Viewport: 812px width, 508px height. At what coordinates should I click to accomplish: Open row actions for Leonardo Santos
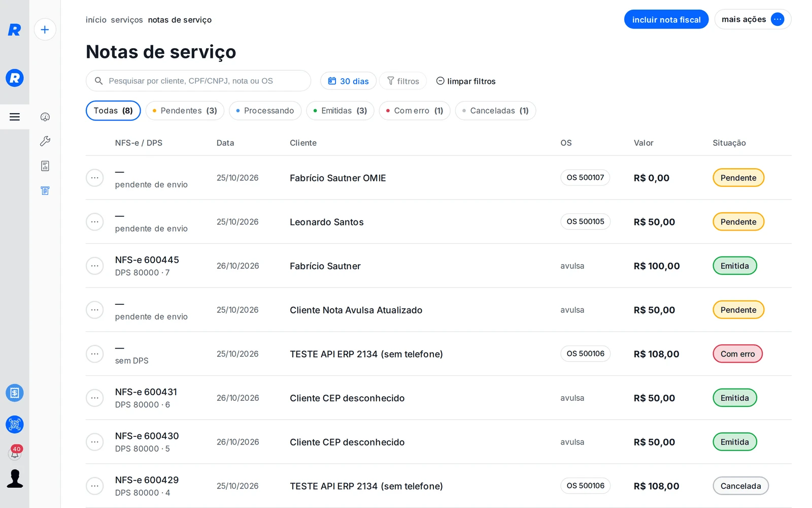coord(95,222)
